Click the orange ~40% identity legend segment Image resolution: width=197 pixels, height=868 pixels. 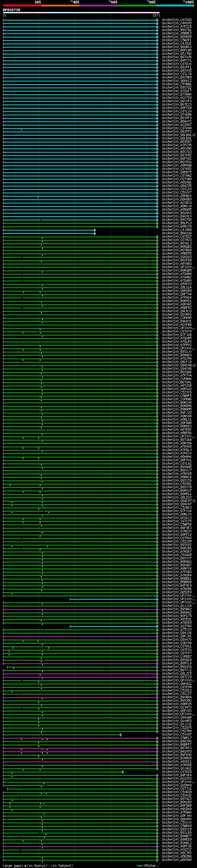(x=60, y=6)
